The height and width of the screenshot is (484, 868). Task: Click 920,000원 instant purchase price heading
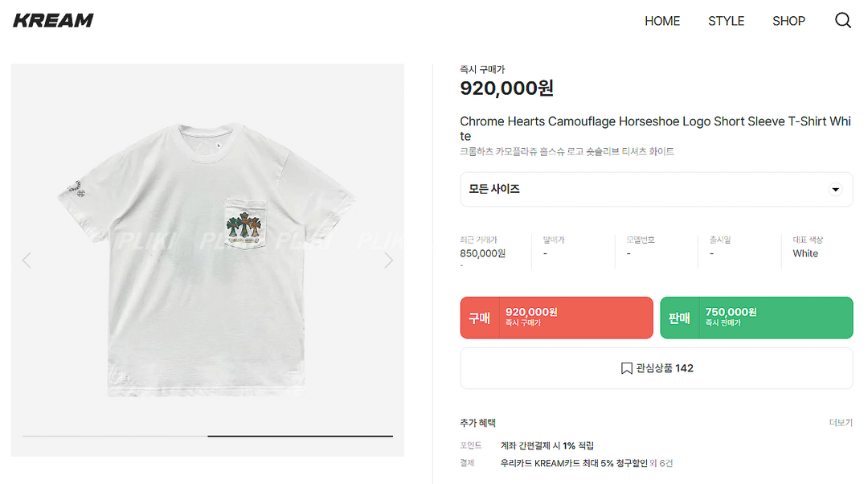coord(506,88)
